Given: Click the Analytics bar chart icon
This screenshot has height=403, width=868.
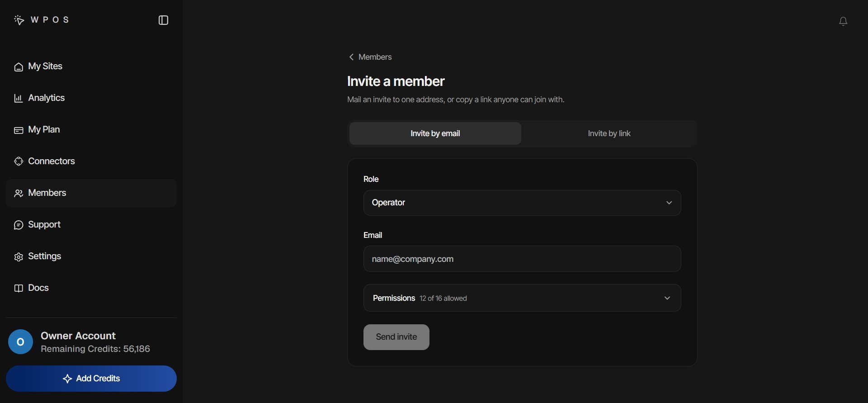Looking at the screenshot, I should (19, 98).
